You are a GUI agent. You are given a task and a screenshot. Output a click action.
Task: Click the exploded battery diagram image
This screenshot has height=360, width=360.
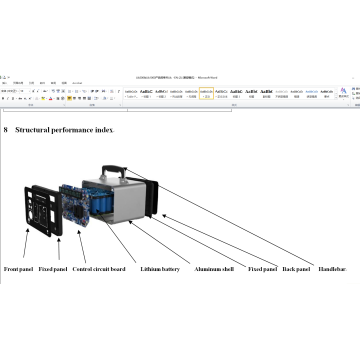click(x=92, y=200)
